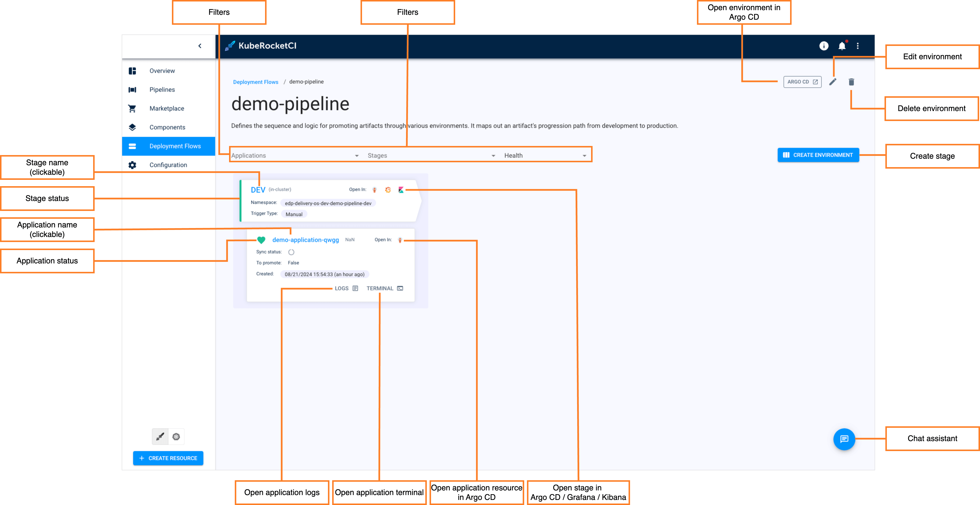
Task: Open the DEV stage in Kibana
Action: coord(401,189)
